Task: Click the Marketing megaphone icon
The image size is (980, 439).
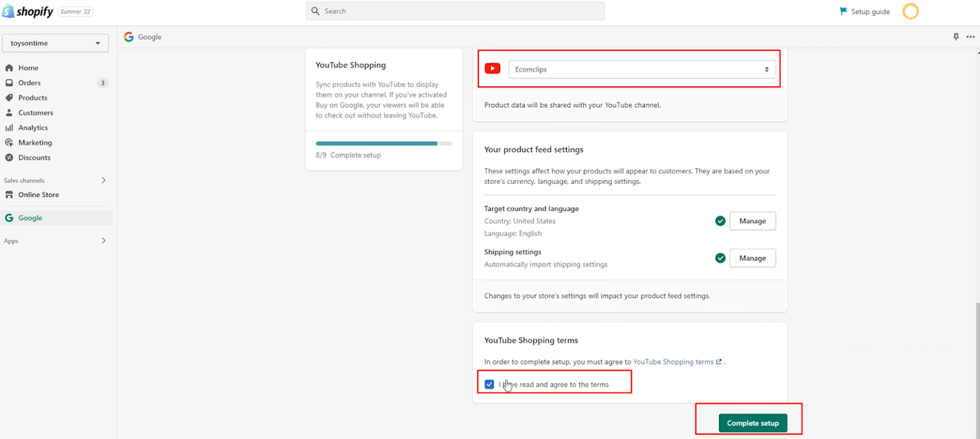Action: [x=10, y=142]
